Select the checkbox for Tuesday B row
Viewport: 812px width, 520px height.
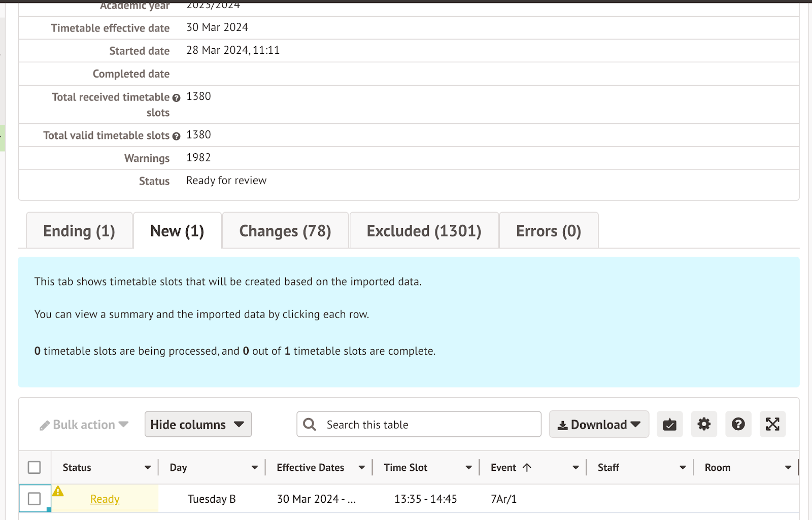[35, 499]
